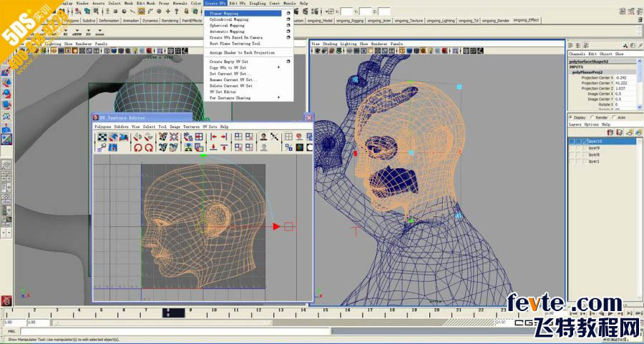Rotate selected UVs clockwise in UV Editor

point(149,147)
